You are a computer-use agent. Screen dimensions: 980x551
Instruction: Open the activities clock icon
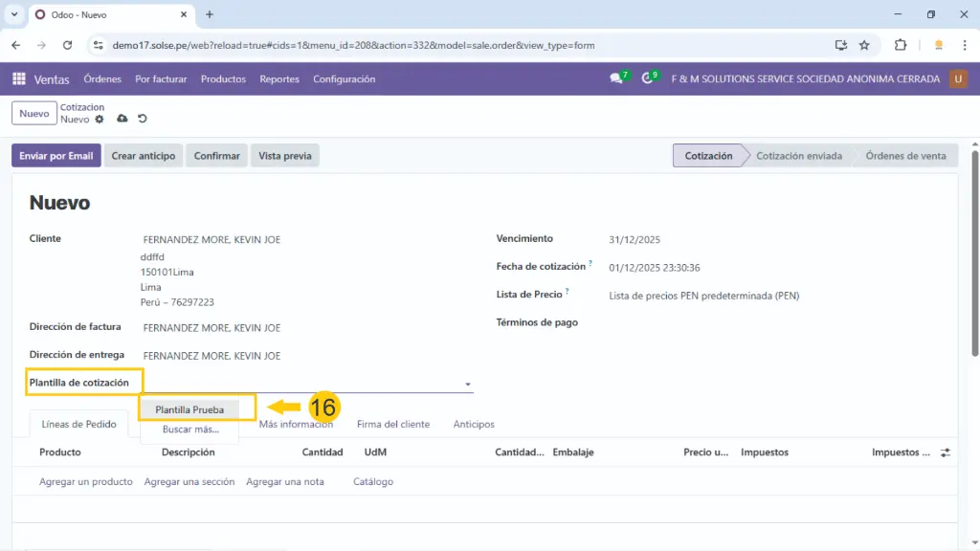649,79
